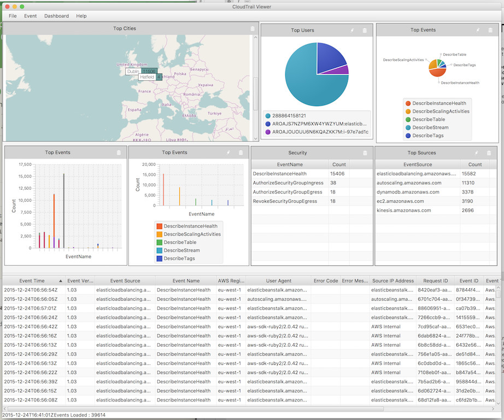Sort Security table by EventName header
This screenshot has height=420, width=504.
click(290, 164)
